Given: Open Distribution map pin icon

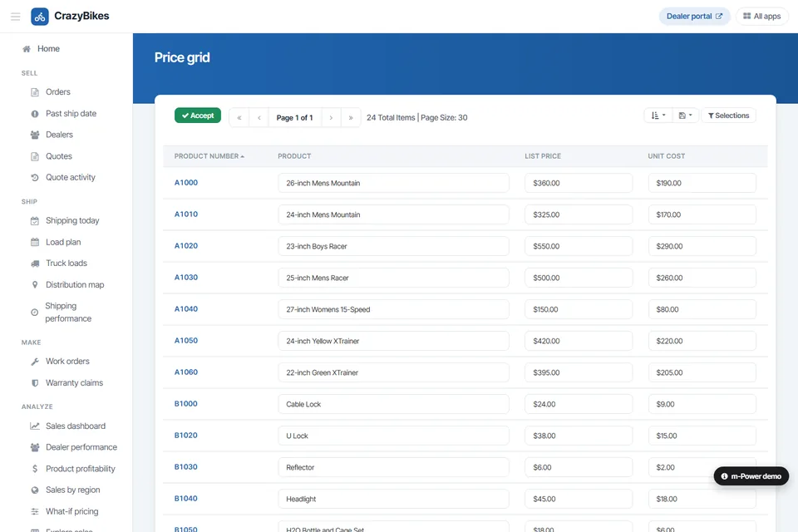Looking at the screenshot, I should pyautogui.click(x=35, y=285).
